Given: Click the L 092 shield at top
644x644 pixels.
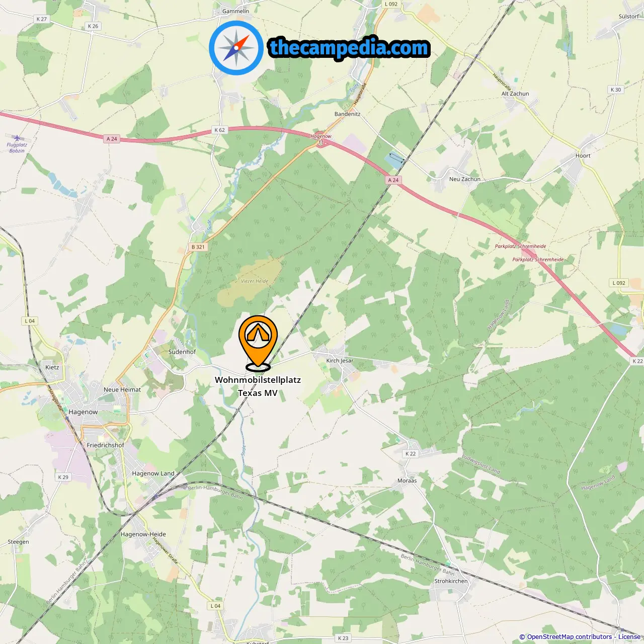Looking at the screenshot, I should click(391, 4).
